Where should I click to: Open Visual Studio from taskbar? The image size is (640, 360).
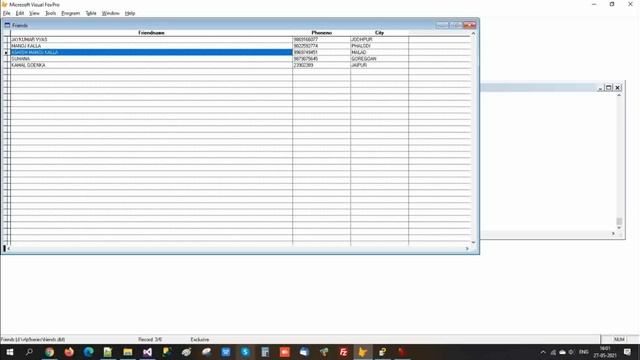(147, 352)
